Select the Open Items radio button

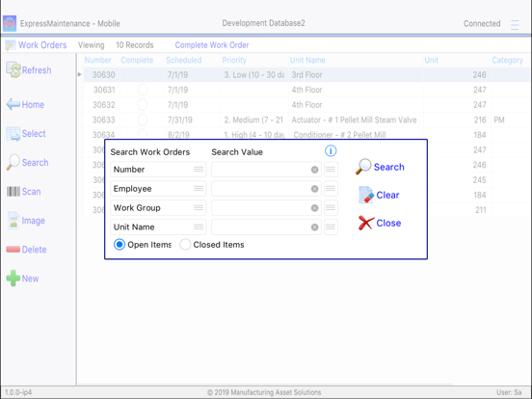120,244
